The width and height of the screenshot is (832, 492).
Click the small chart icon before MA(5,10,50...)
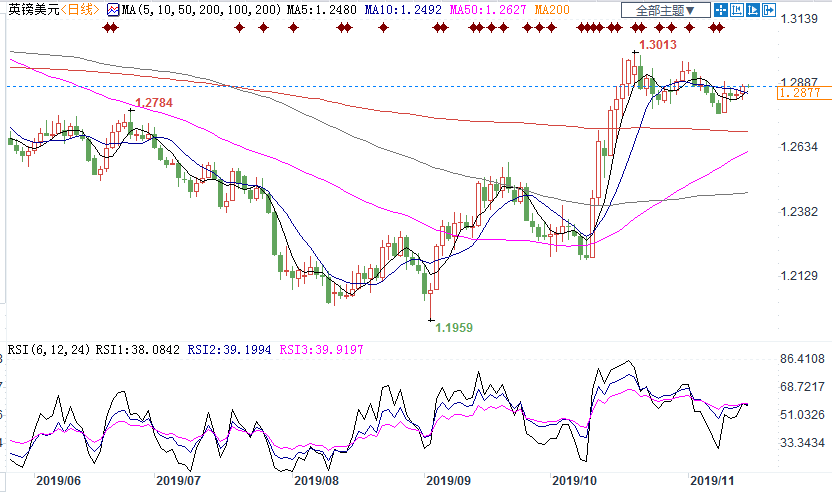(x=113, y=10)
